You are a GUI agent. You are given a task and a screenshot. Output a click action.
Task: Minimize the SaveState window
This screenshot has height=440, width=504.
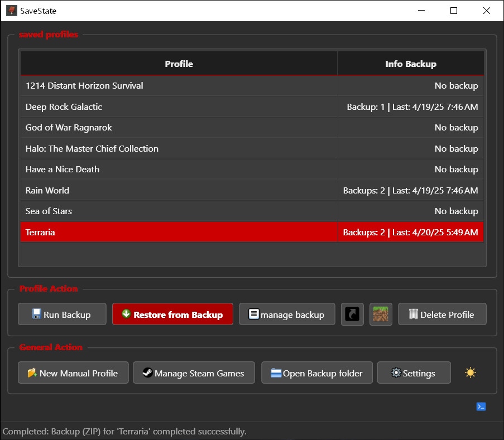[x=421, y=11]
